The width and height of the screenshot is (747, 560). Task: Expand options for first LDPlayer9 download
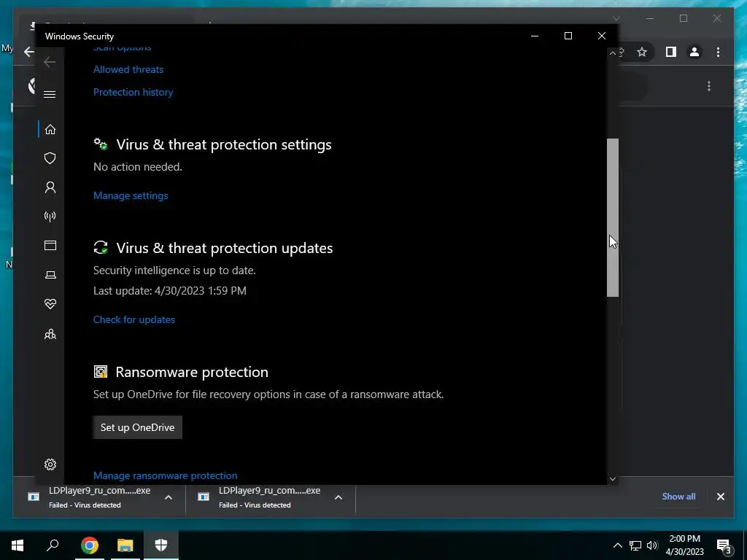click(169, 497)
